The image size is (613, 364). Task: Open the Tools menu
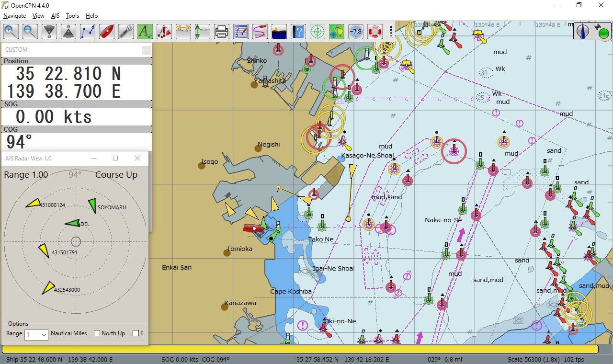[x=72, y=16]
